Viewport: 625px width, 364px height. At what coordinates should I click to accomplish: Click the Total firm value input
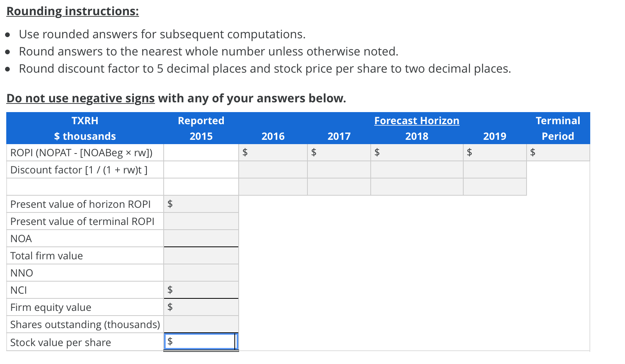point(201,256)
